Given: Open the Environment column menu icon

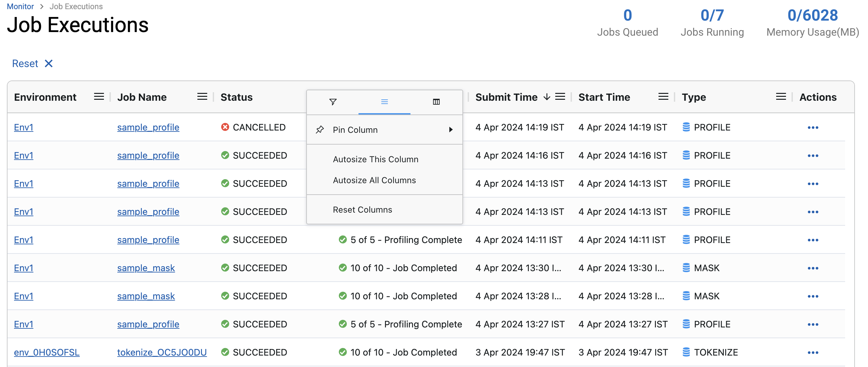Looking at the screenshot, I should (99, 97).
